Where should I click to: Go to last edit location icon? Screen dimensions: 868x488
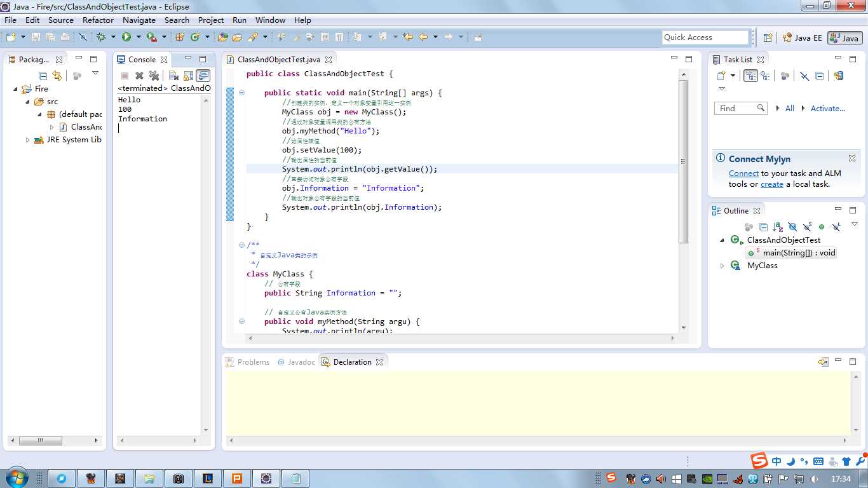click(x=408, y=37)
